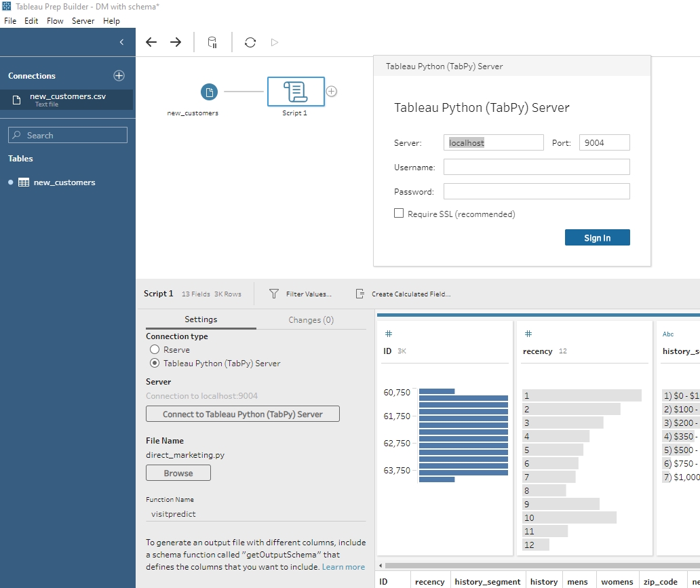Open the Flow menu
Screen dimensions: 700x588
pyautogui.click(x=55, y=21)
